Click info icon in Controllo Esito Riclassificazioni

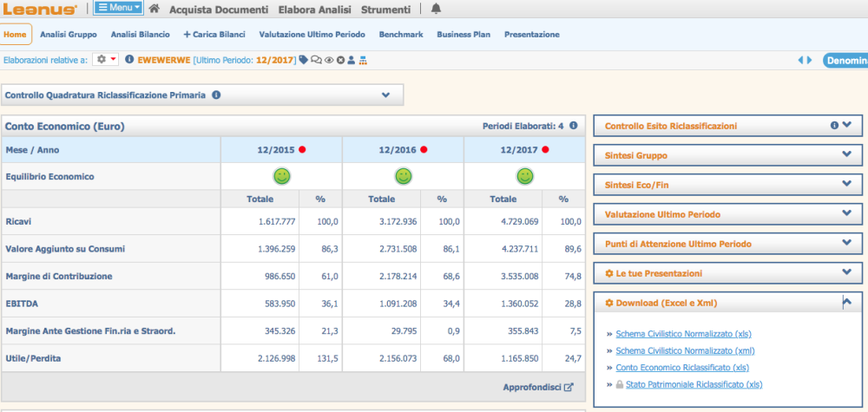click(834, 126)
